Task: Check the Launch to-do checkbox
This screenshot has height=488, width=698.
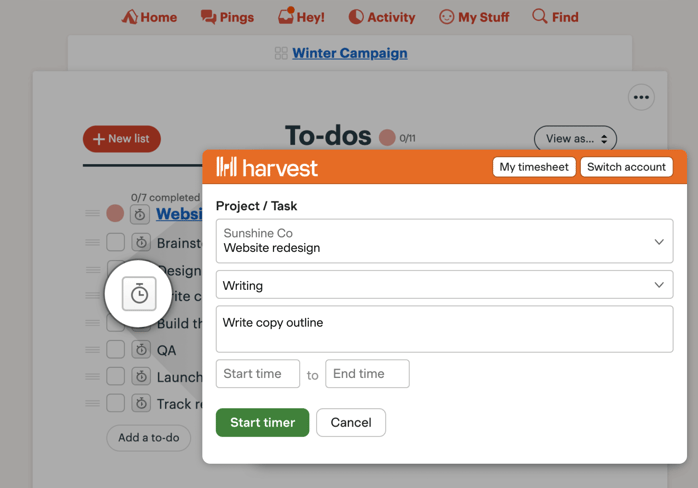Action: pyautogui.click(x=115, y=377)
